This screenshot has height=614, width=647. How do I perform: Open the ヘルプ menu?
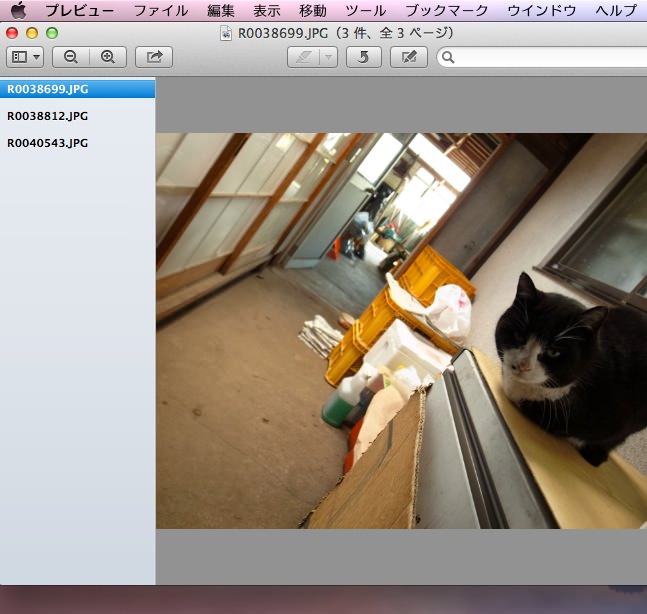(616, 10)
